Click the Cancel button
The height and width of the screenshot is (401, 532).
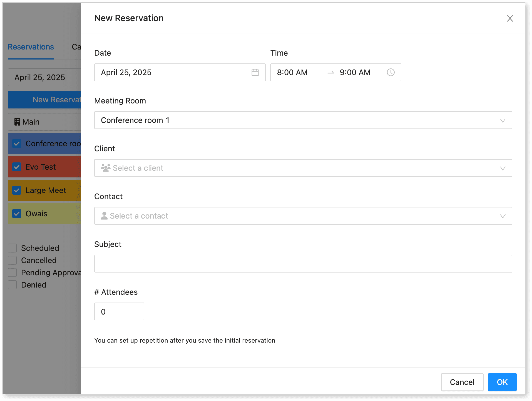click(x=462, y=382)
